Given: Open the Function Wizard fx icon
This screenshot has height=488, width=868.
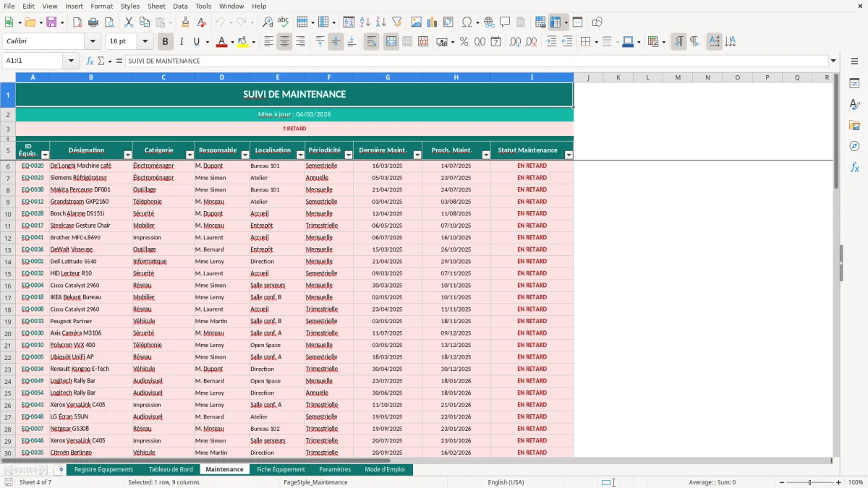Looking at the screenshot, I should click(90, 61).
